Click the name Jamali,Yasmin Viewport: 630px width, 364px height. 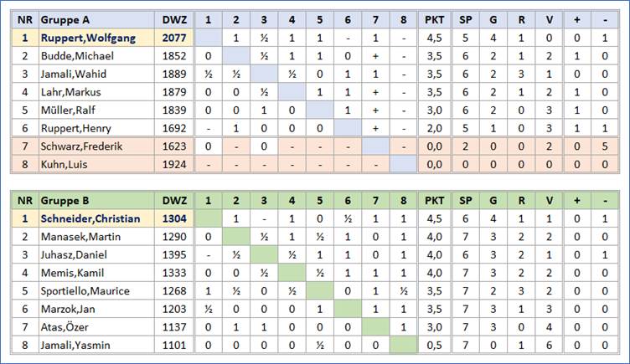click(76, 345)
